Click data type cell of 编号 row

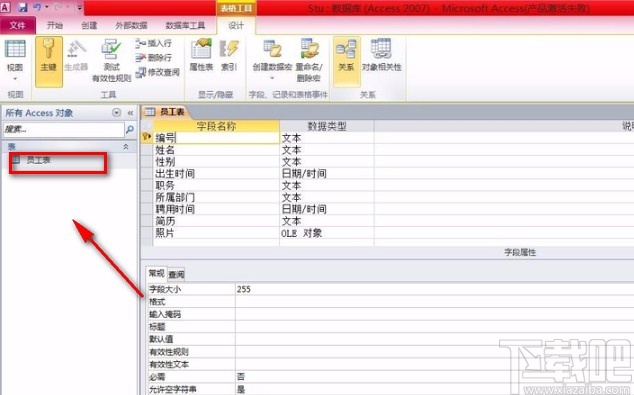pos(327,138)
